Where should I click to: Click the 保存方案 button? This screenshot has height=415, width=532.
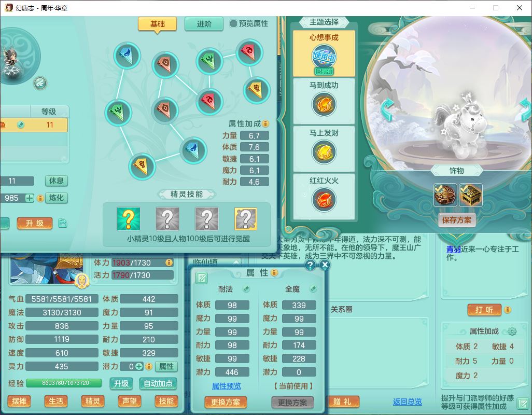coord(457,220)
